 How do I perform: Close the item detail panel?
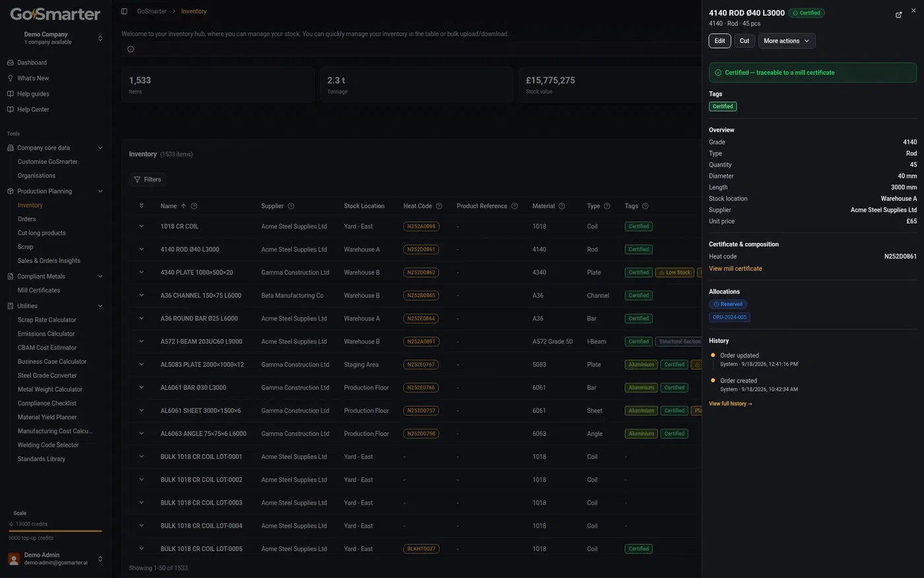point(913,11)
